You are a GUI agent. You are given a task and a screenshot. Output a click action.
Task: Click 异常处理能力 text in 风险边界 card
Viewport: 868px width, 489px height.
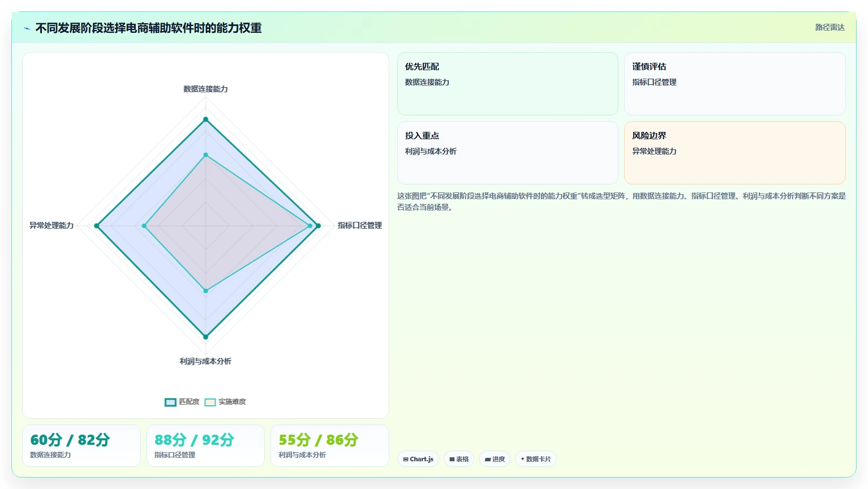coord(654,151)
